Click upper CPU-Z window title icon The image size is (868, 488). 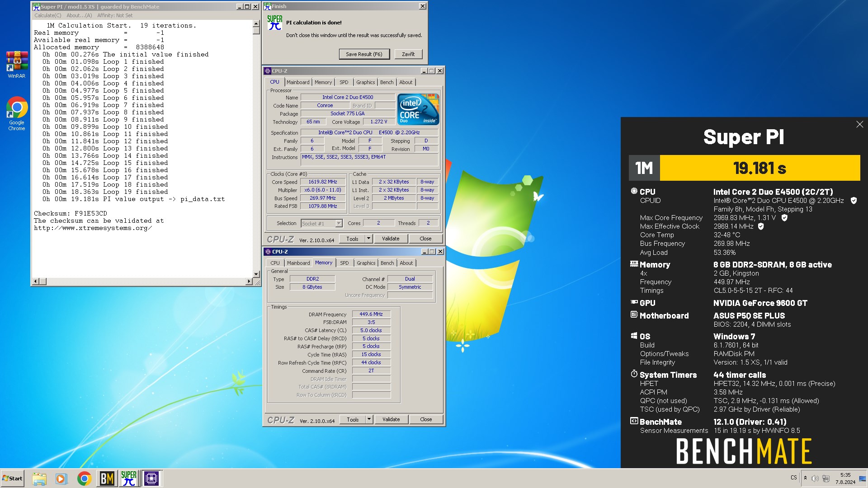(x=268, y=71)
